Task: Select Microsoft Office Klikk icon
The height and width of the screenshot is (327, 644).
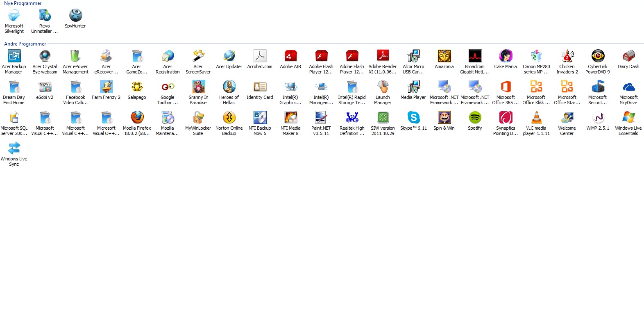Action: click(x=536, y=87)
